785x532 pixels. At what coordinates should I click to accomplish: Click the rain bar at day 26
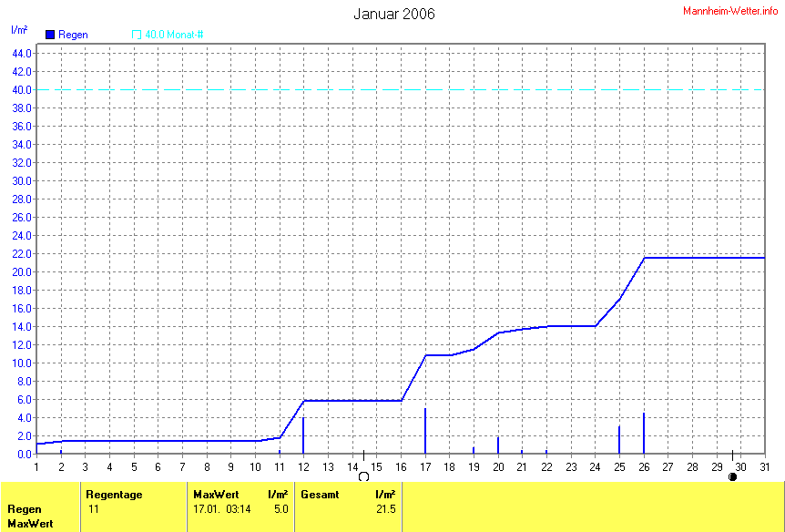point(644,434)
